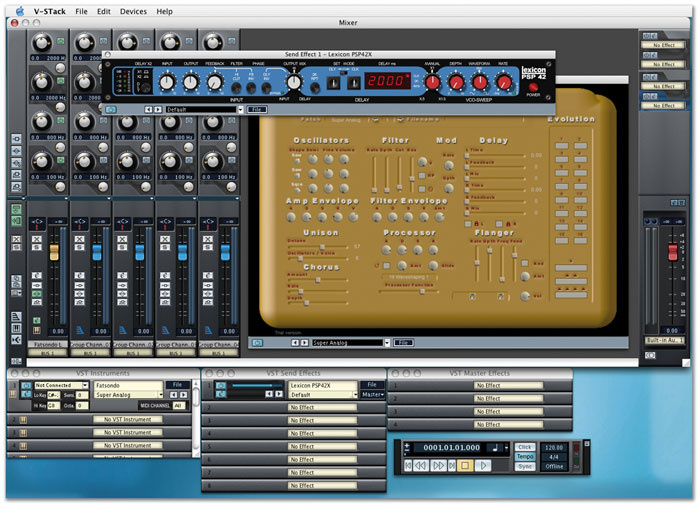
Task: Click the keyboard icon on the Fatsondo channel strip
Action: (37, 330)
